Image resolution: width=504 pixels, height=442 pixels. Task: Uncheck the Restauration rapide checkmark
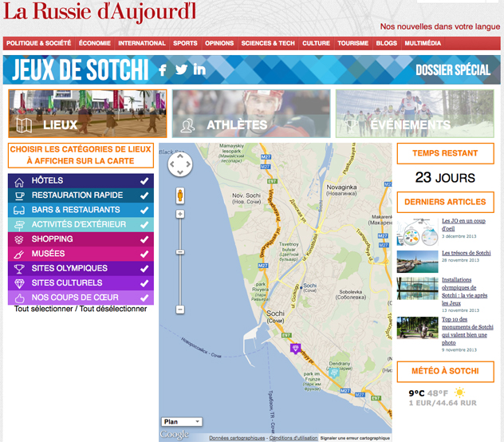144,195
